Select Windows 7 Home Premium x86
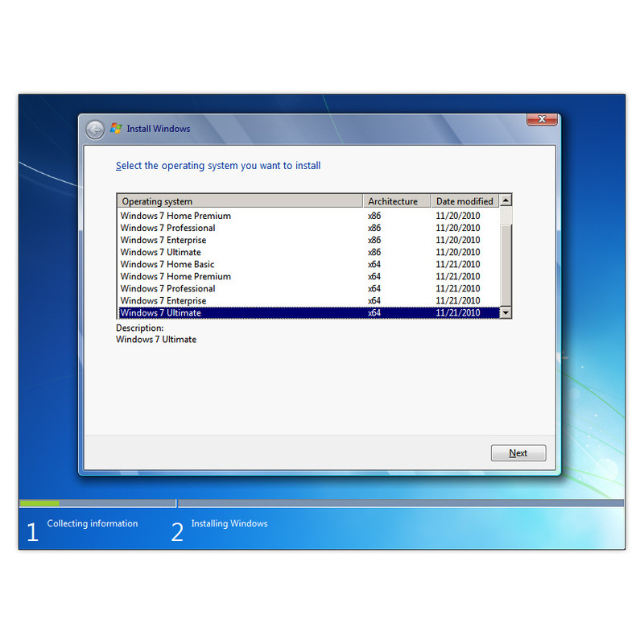644x644 pixels. (x=309, y=216)
